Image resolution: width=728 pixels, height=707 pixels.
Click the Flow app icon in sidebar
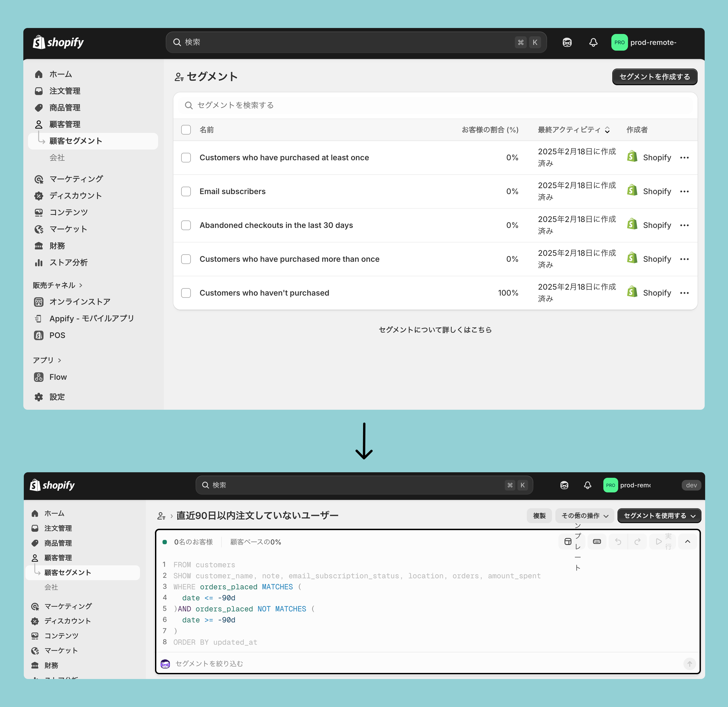(39, 377)
